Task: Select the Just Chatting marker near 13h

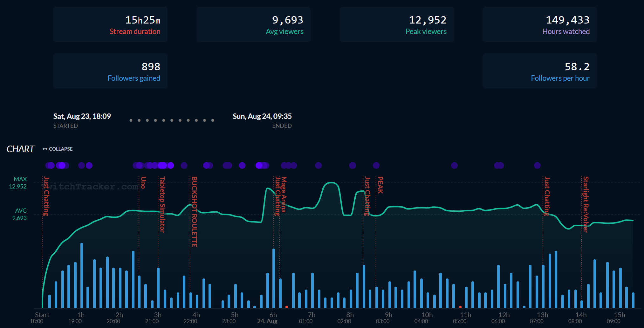Action: [x=547, y=196]
